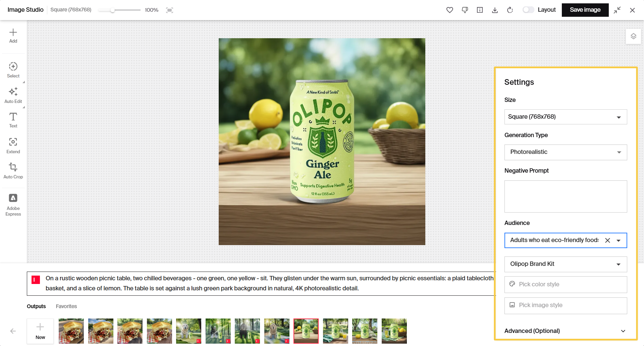Launch Adobe Express from the sidebar
Image resolution: width=644 pixels, height=346 pixels.
pos(13,204)
